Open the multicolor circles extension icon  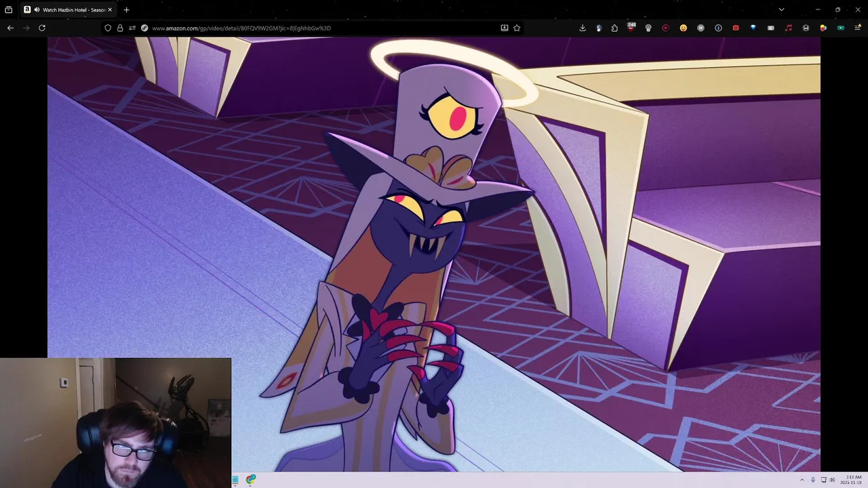[823, 28]
